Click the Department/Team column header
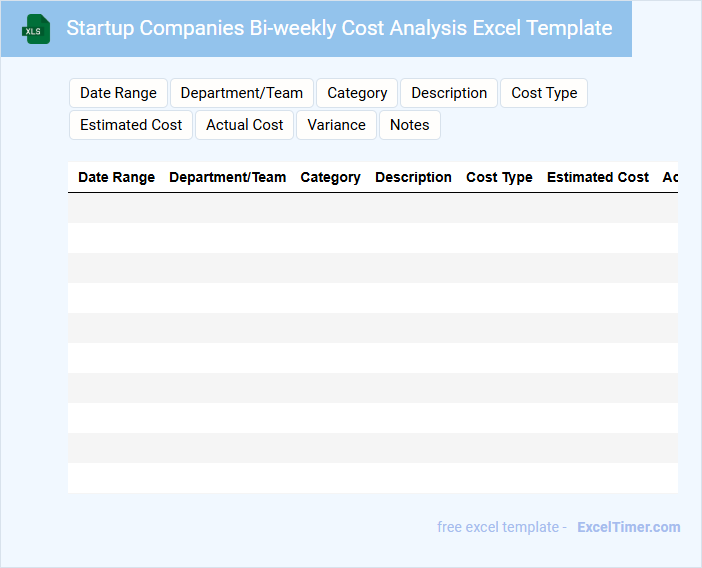702x568 pixels. [228, 177]
